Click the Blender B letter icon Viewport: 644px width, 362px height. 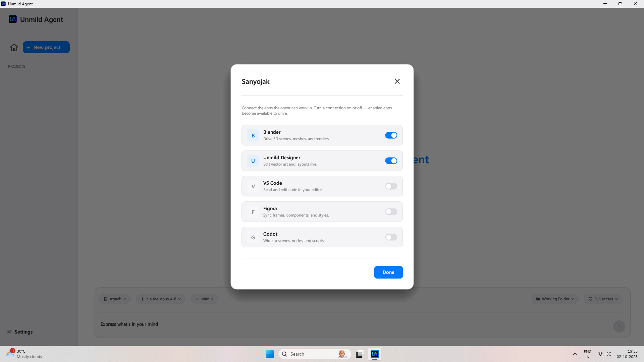coord(253,135)
